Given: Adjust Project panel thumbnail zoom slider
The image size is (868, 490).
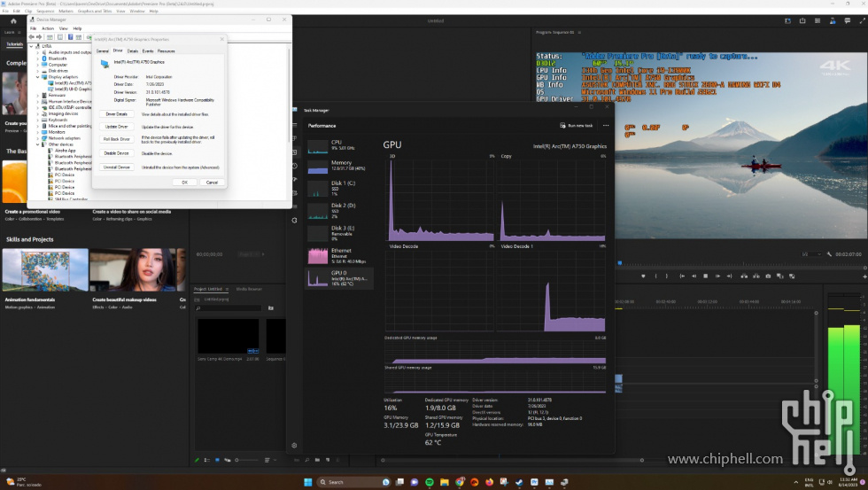Looking at the screenshot, I should click(x=246, y=460).
